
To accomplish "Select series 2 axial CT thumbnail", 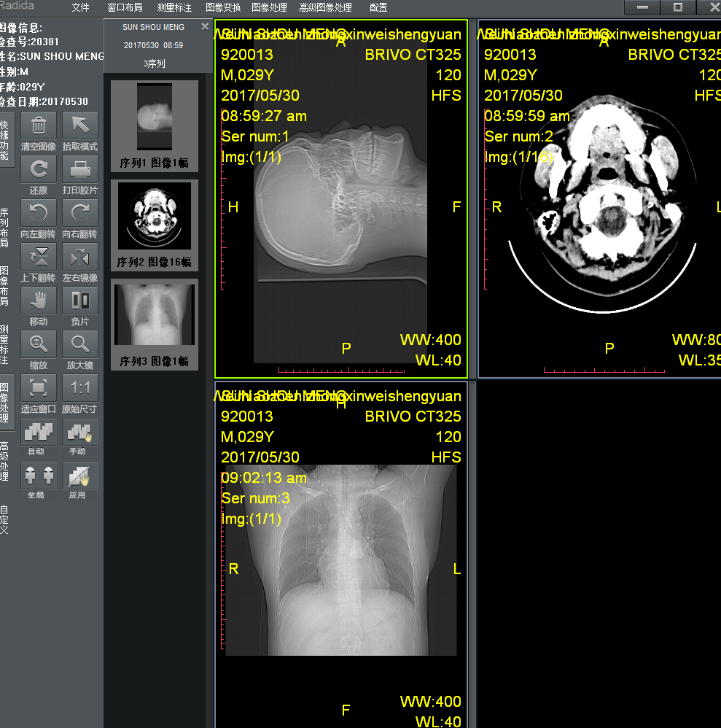I will [154, 225].
